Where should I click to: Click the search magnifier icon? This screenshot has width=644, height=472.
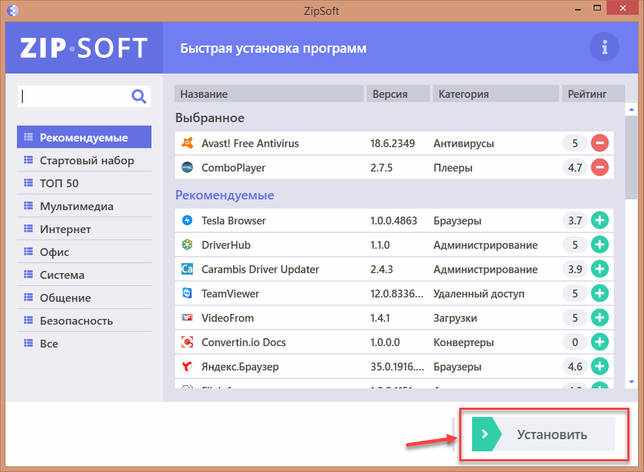(x=139, y=97)
